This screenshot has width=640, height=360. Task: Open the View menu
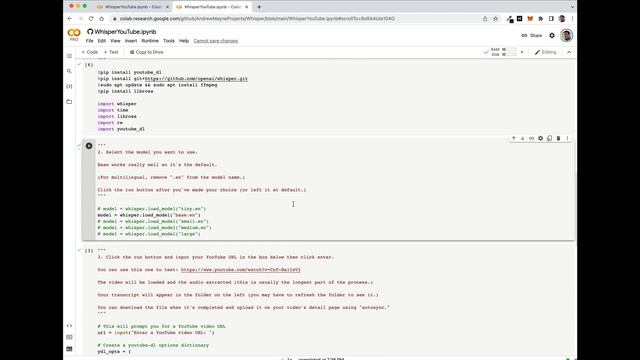click(115, 41)
